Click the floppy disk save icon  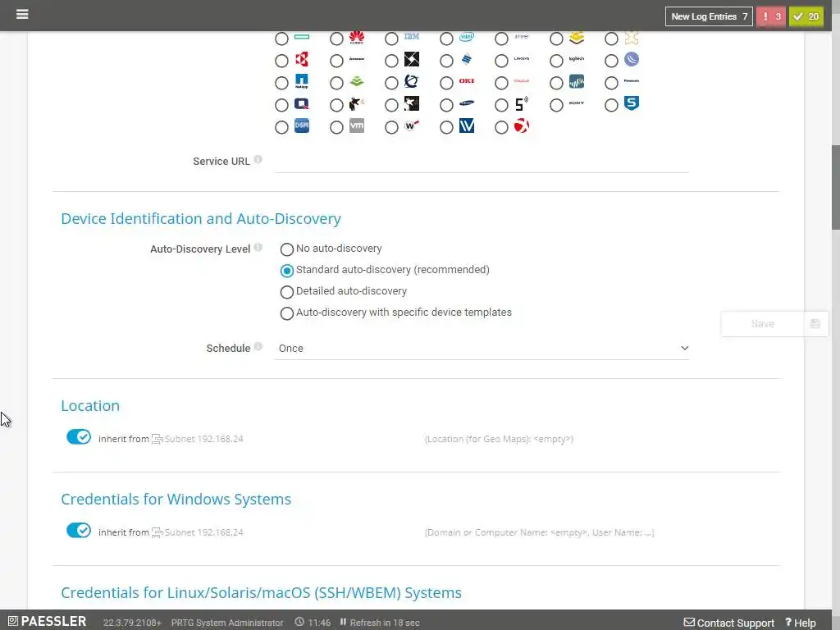(815, 323)
